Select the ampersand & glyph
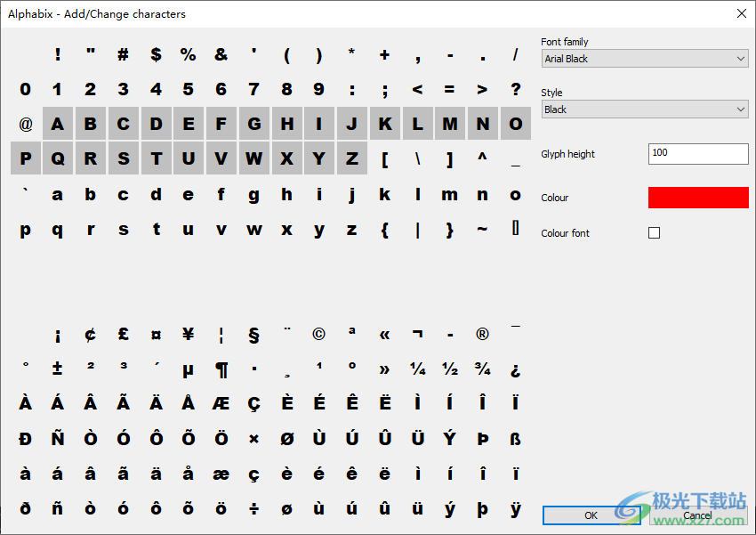The width and height of the screenshot is (756, 535). 221,54
